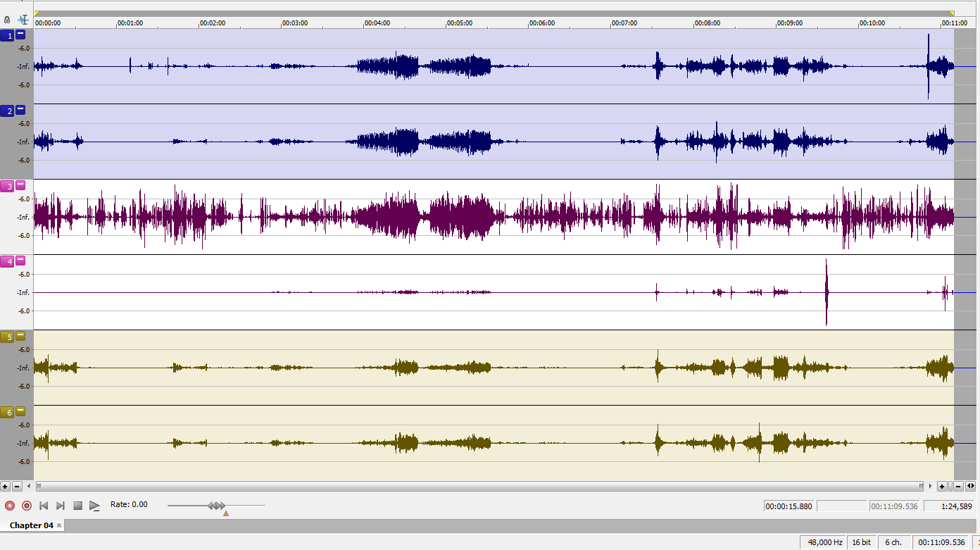Select the waveform edit tool icon
The width and height of the screenshot is (980, 550).
[23, 20]
